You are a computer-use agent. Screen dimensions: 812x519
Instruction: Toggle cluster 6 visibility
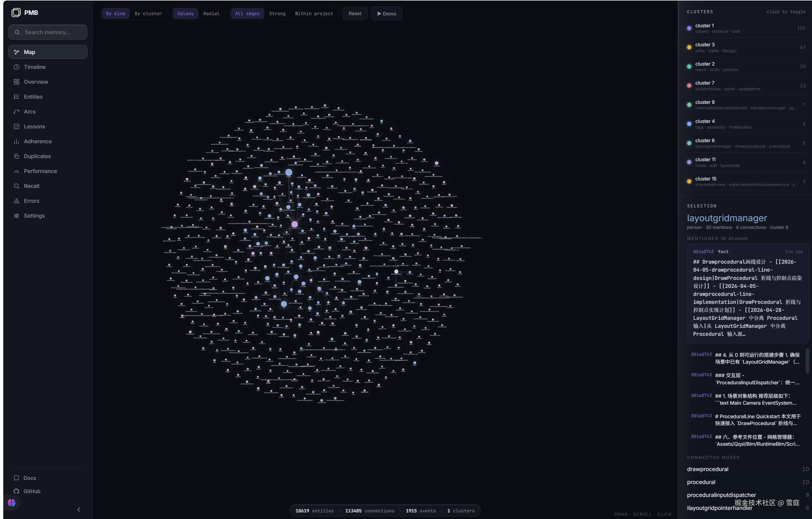click(x=746, y=143)
